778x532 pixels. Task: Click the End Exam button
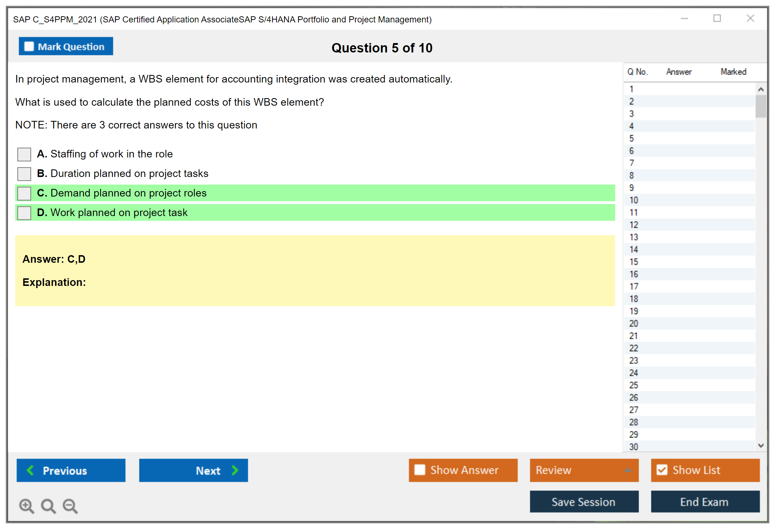[705, 502]
